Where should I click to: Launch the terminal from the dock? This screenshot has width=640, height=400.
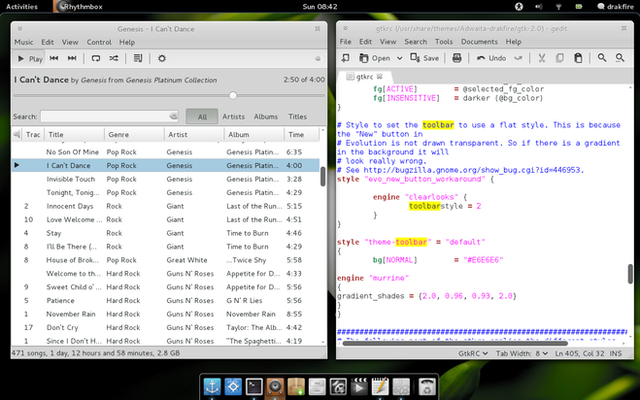click(x=254, y=387)
